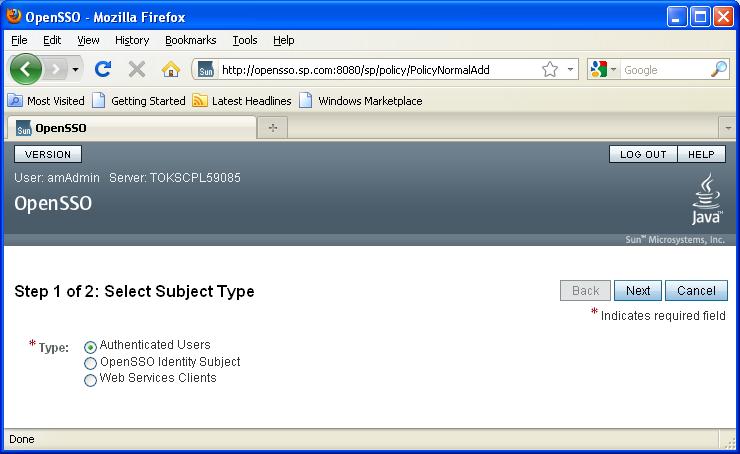Open the list all tabs dropdown
This screenshot has width=740, height=454.
coord(728,128)
